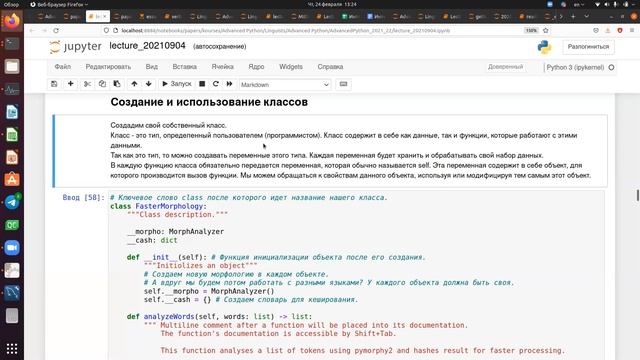Click the kernel idle circle indicator
The height and width of the screenshot is (360, 640).
pyautogui.click(x=611, y=67)
